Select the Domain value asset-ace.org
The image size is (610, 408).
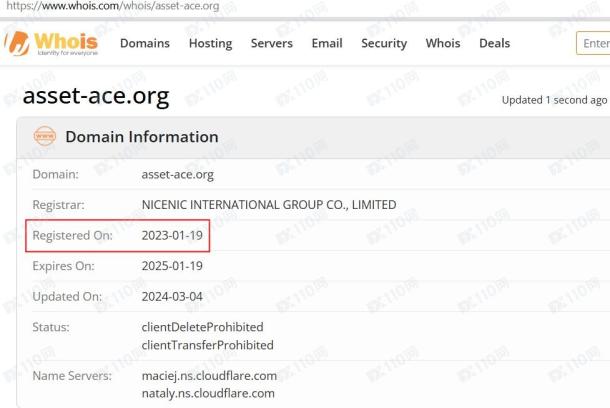tap(177, 175)
